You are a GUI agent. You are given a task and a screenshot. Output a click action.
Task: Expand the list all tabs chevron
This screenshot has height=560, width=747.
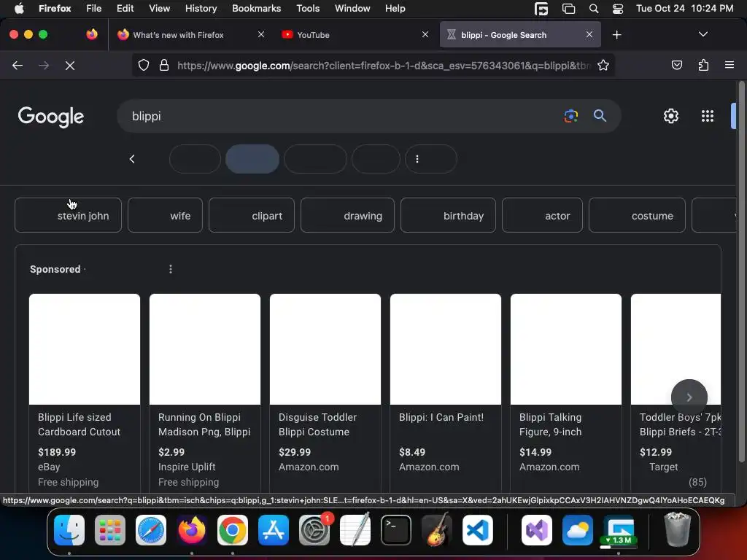(x=703, y=34)
